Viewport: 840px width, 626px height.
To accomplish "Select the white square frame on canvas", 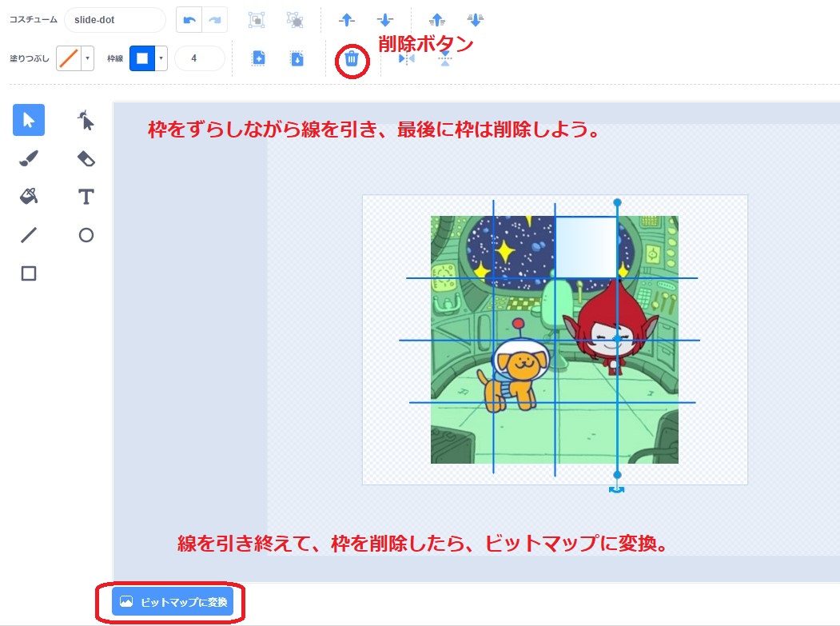I will click(586, 247).
